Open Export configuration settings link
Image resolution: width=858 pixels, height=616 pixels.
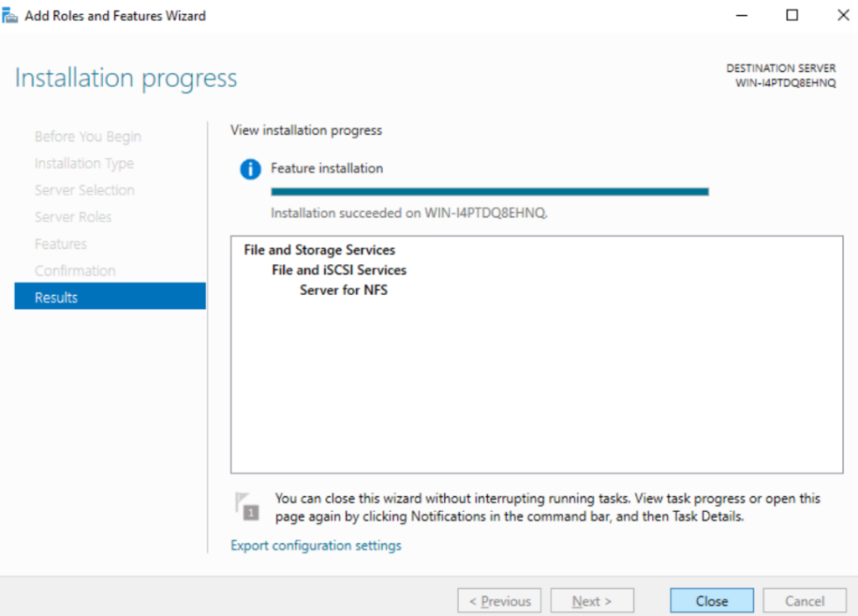pos(316,545)
